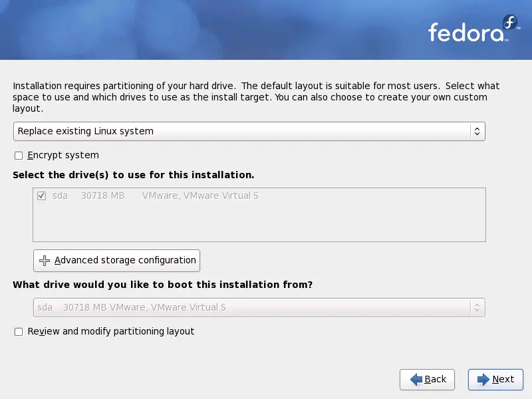Click the up-down arrows of the boot drive combo
Image resolution: width=532 pixels, height=399 pixels.
click(477, 307)
